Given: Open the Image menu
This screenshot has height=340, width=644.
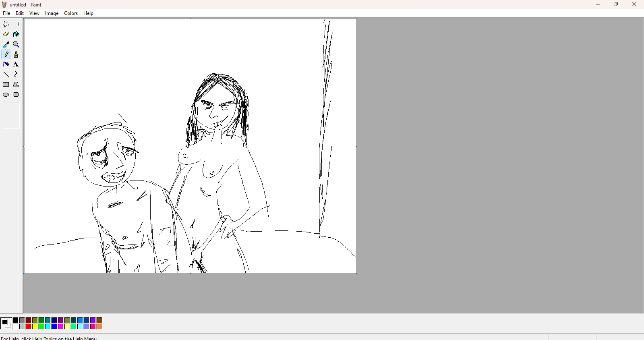Looking at the screenshot, I should (x=52, y=13).
